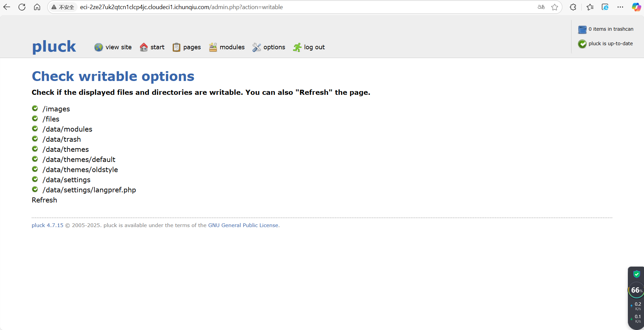The image size is (644, 330).
Task: Click the running man log out icon
Action: pos(297,48)
